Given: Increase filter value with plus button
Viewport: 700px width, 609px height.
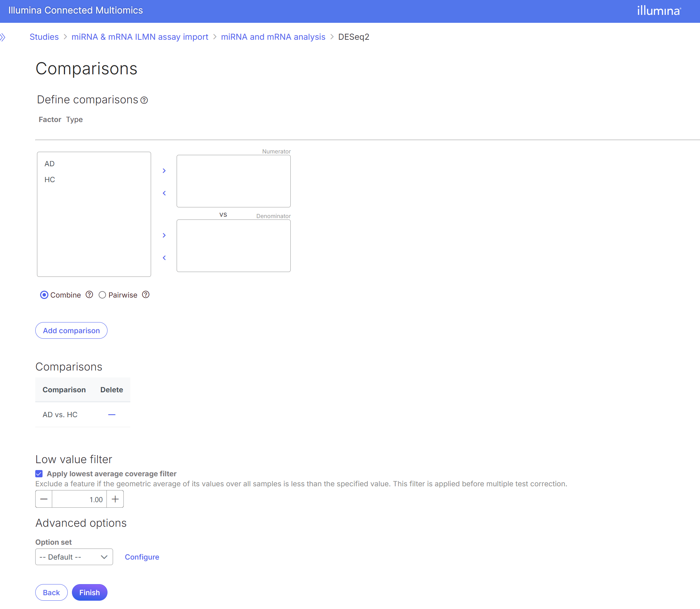Looking at the screenshot, I should pyautogui.click(x=115, y=499).
